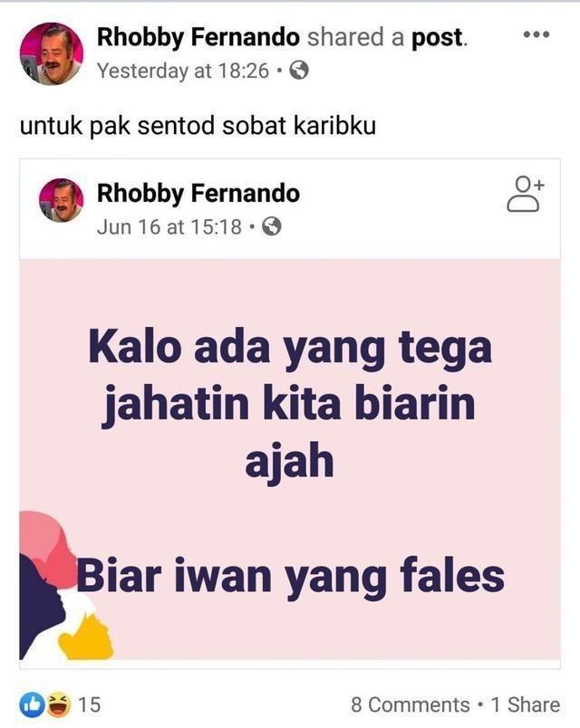Click the 'Jun 16 at 15:18' timestamp
This screenshot has width=580, height=728.
point(169,226)
